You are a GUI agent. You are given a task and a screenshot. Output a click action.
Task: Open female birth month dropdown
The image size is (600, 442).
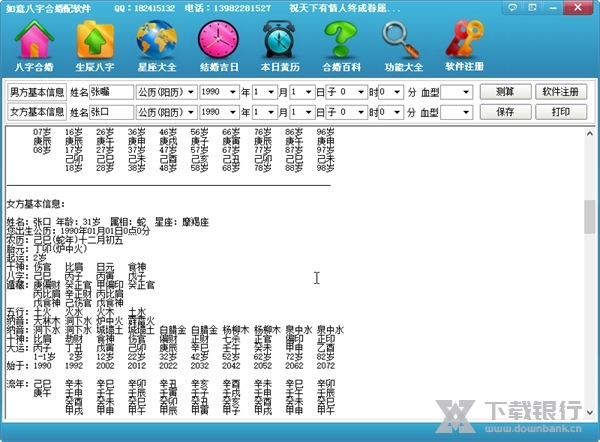(x=265, y=112)
